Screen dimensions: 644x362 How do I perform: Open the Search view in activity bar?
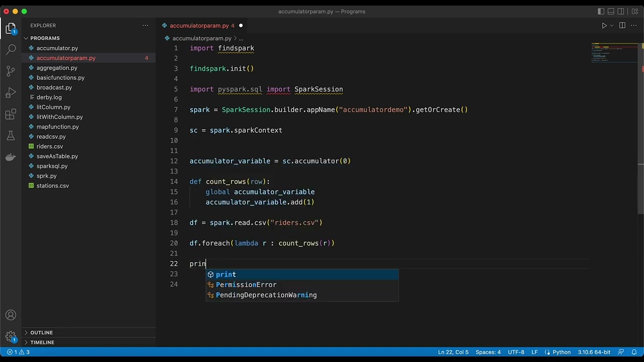click(11, 49)
